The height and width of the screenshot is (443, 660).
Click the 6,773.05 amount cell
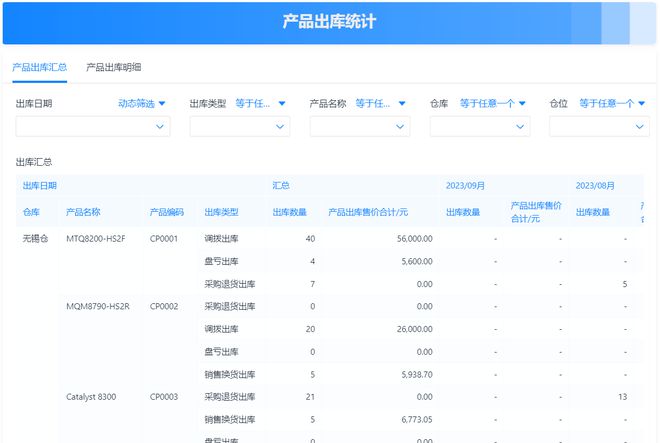pyautogui.click(x=417, y=420)
